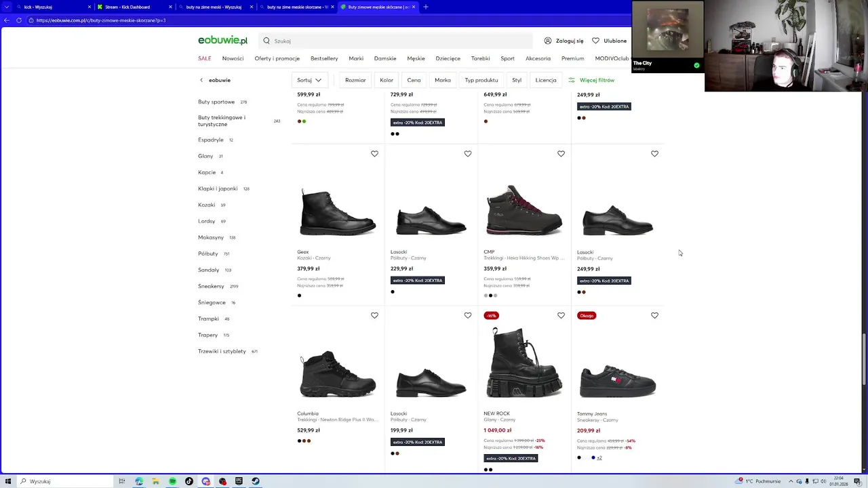The height and width of the screenshot is (488, 868).
Task: Click Edge browser icon in taskbar
Action: [x=139, y=481]
